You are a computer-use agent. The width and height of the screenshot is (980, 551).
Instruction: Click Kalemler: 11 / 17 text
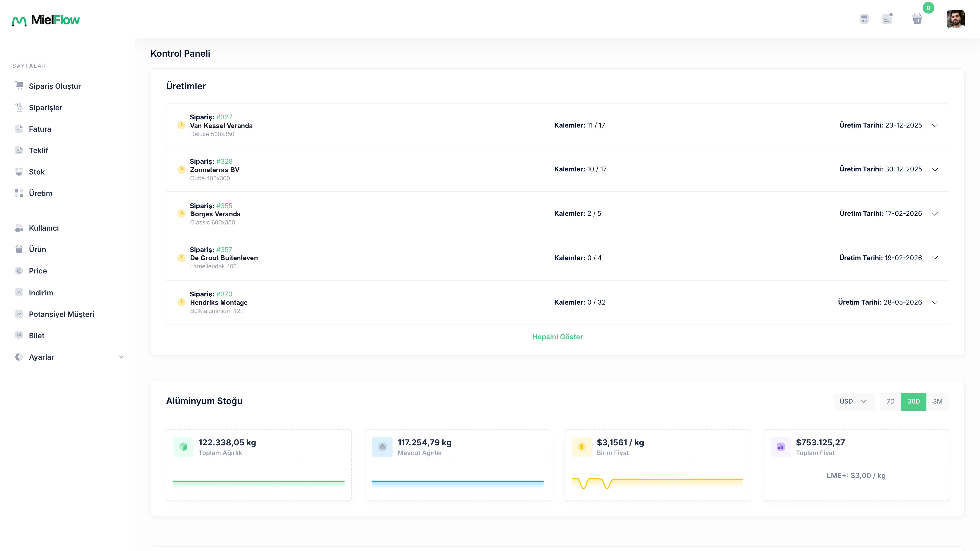point(579,125)
